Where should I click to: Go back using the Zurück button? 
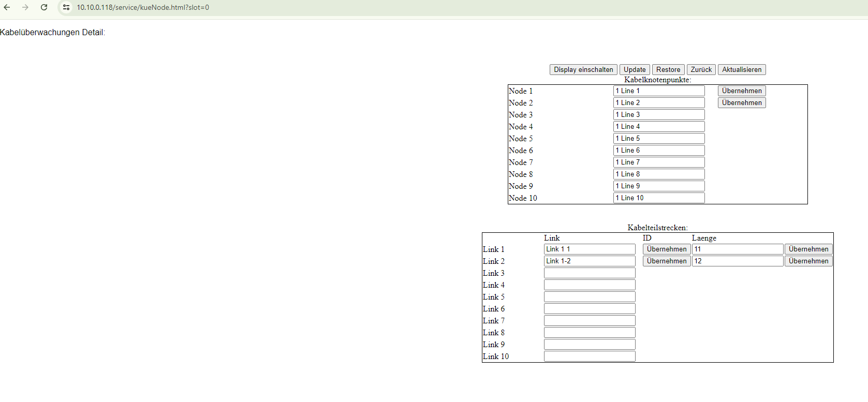(701, 69)
